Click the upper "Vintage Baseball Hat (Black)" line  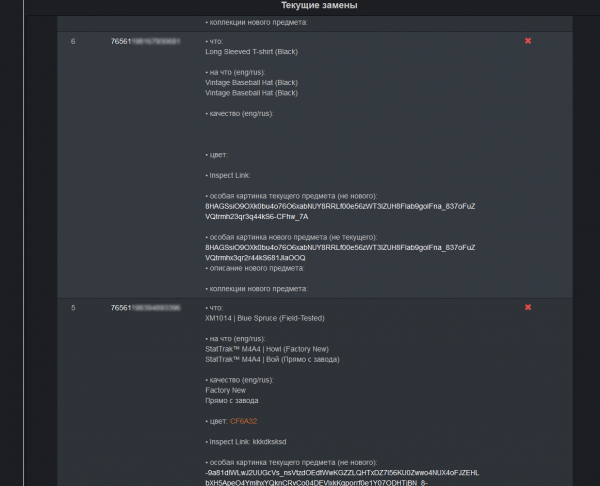pos(251,82)
